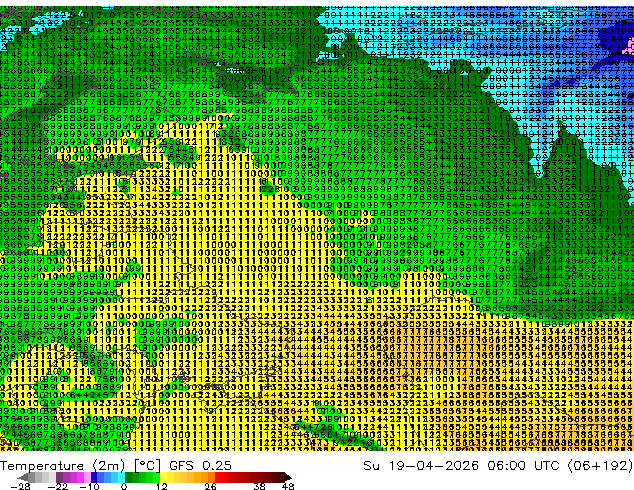Image resolution: width=634 pixels, height=490 pixels.
Task: Click the '(06+192)' forecast-hour text
Action: 601,466
